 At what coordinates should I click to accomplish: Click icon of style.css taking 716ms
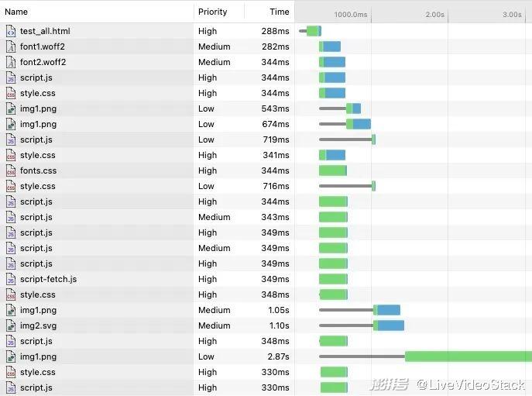coord(11,186)
